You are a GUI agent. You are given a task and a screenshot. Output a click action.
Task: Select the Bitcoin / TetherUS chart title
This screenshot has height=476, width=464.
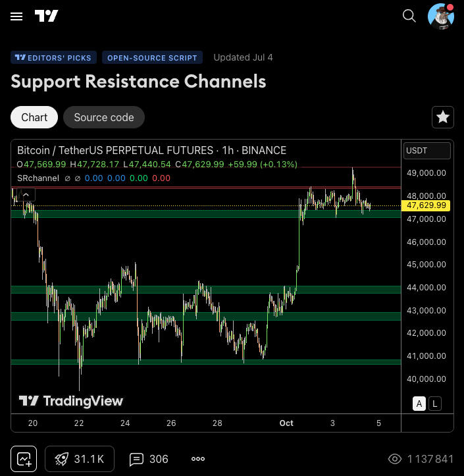pos(152,150)
